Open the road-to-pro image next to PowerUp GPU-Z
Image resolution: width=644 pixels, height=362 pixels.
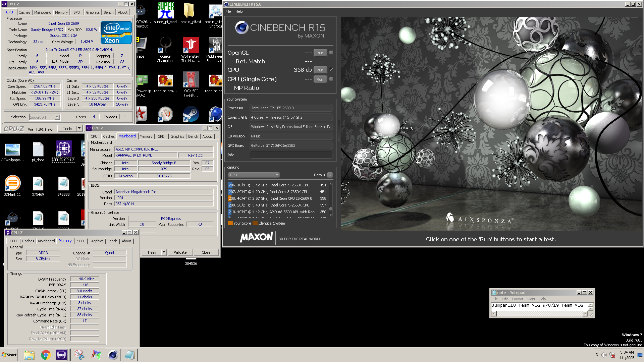pyautogui.click(x=165, y=84)
